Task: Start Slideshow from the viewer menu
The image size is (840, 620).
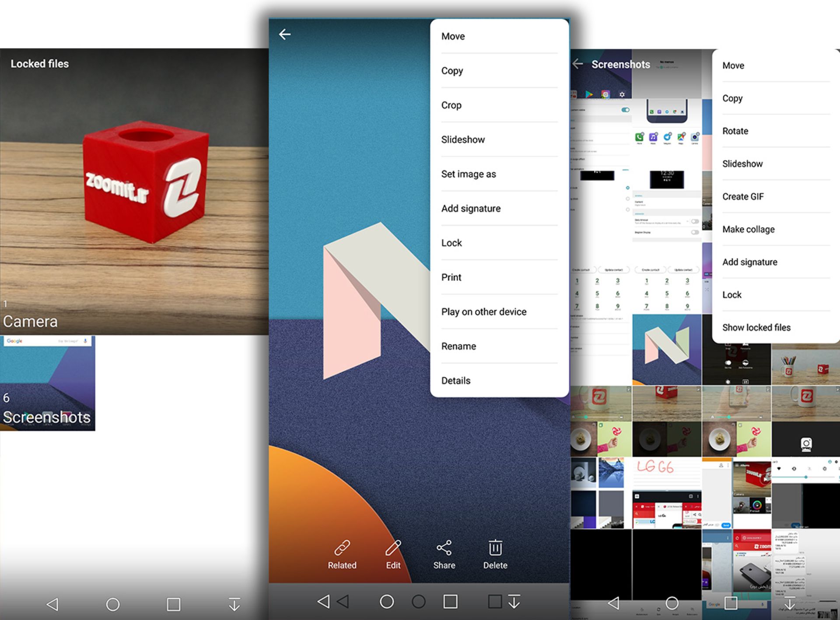Action: [499, 140]
